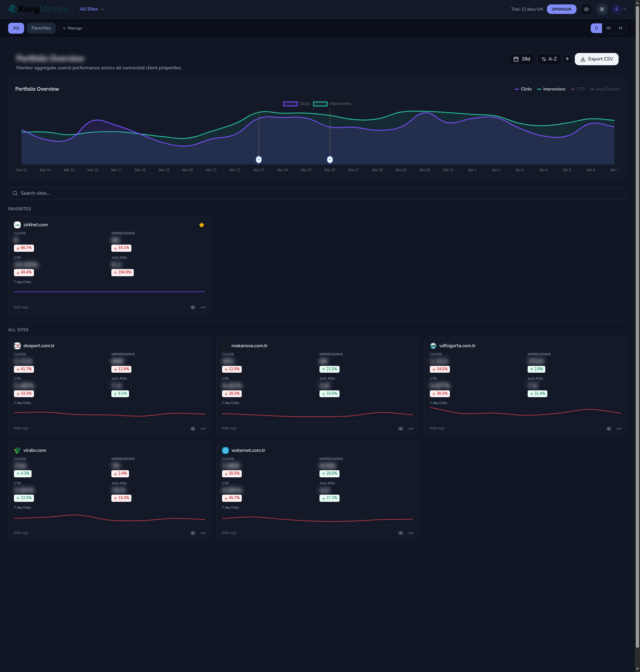This screenshot has height=672, width=640.
Task: Open the 28d date range selector
Action: point(522,59)
